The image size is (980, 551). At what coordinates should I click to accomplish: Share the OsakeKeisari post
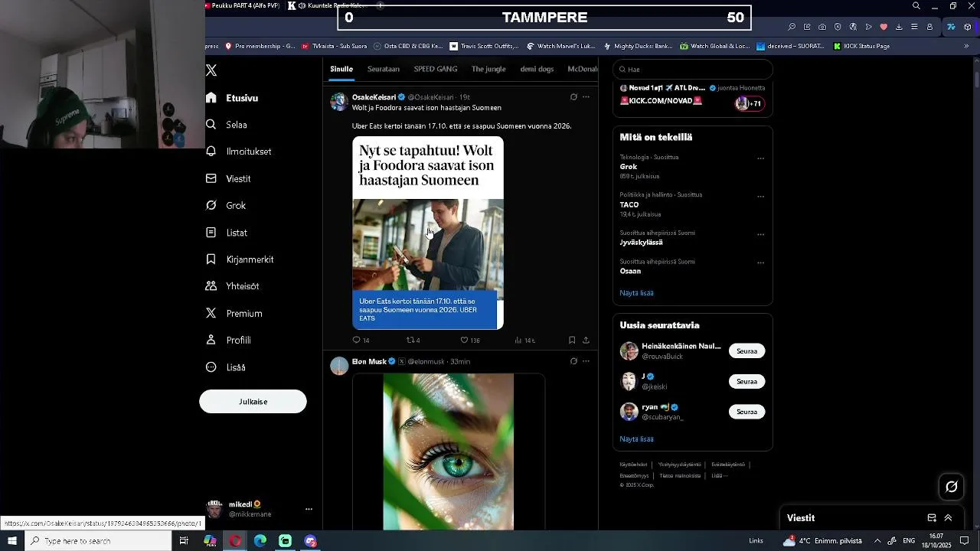[x=586, y=340]
